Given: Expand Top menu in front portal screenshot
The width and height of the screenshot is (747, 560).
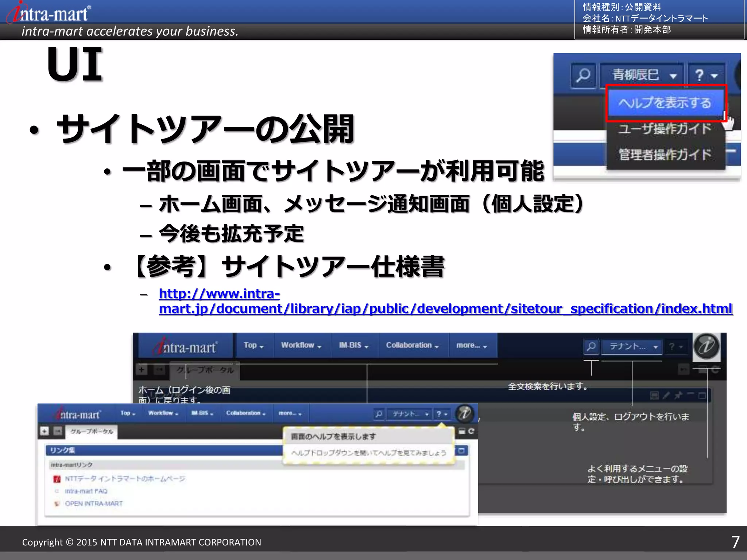Looking at the screenshot, I should [x=128, y=413].
